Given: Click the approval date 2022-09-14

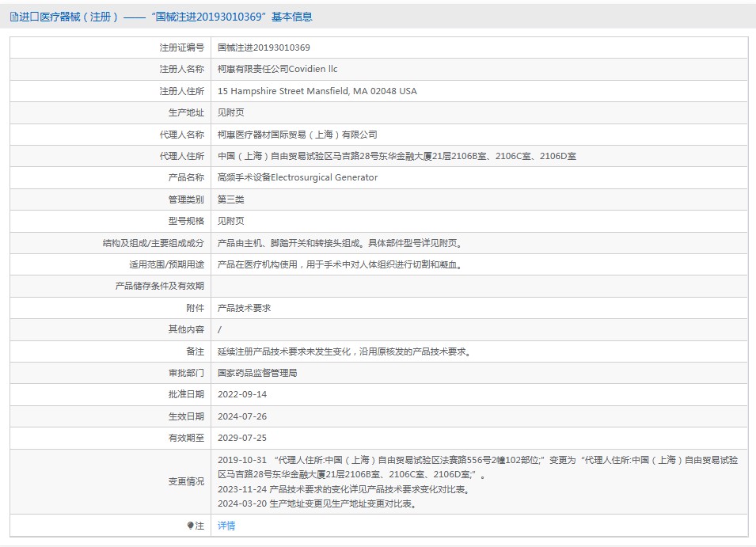Looking at the screenshot, I should 243,394.
